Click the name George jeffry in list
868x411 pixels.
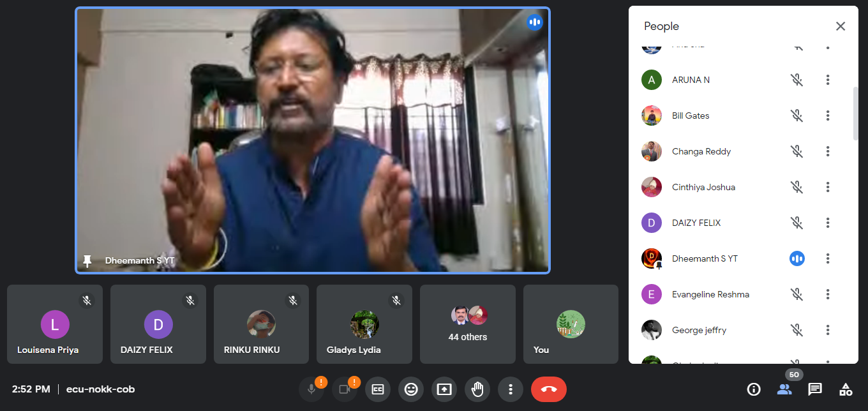[699, 330]
